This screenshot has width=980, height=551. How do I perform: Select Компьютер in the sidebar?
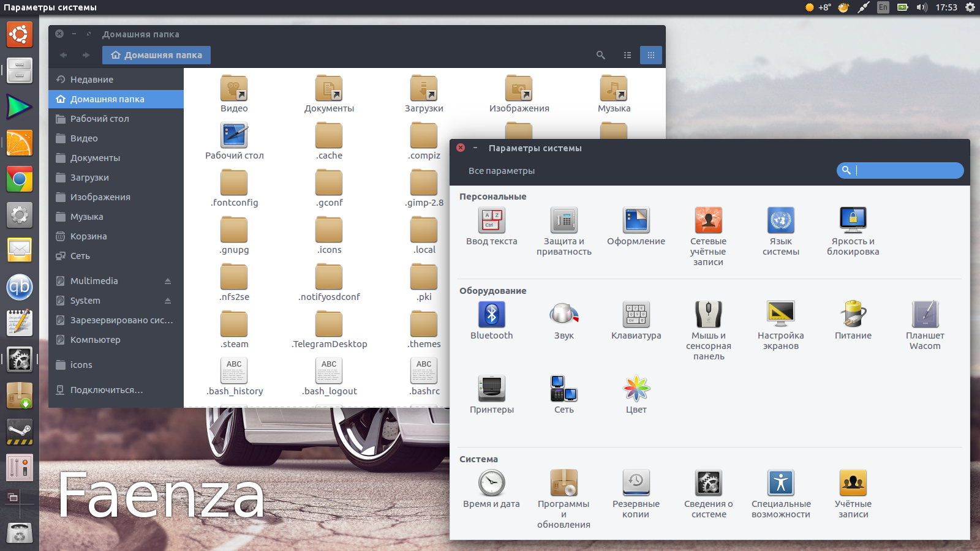pos(116,340)
